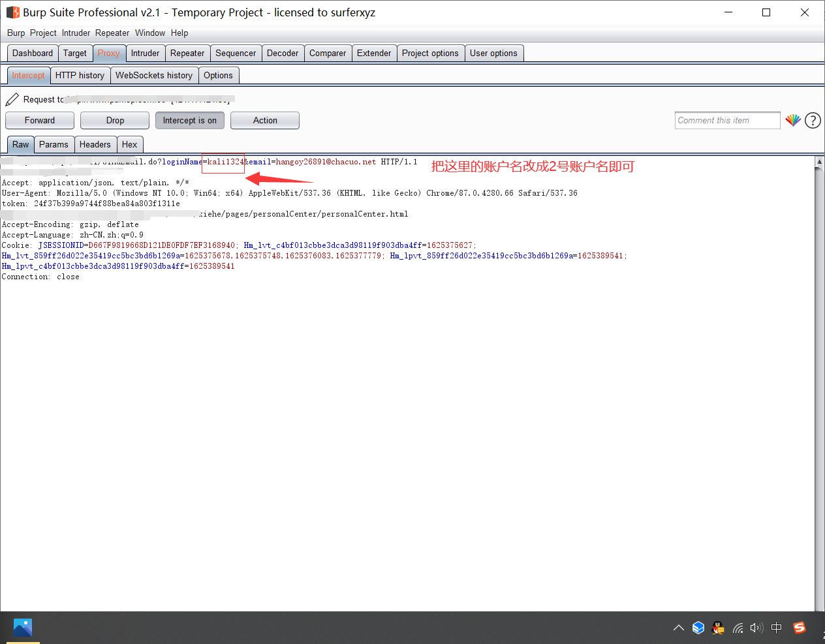Open the Repeater menu in menu bar

(112, 33)
